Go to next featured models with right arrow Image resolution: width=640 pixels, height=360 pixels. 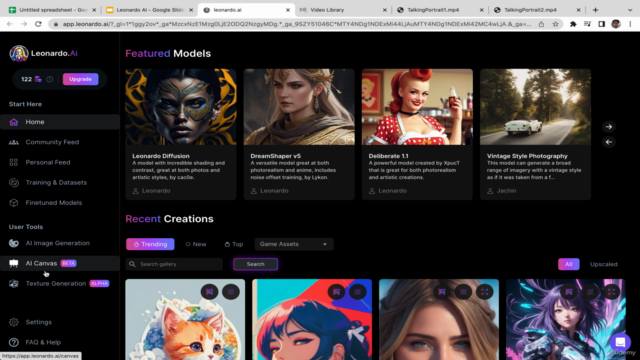pyautogui.click(x=609, y=127)
